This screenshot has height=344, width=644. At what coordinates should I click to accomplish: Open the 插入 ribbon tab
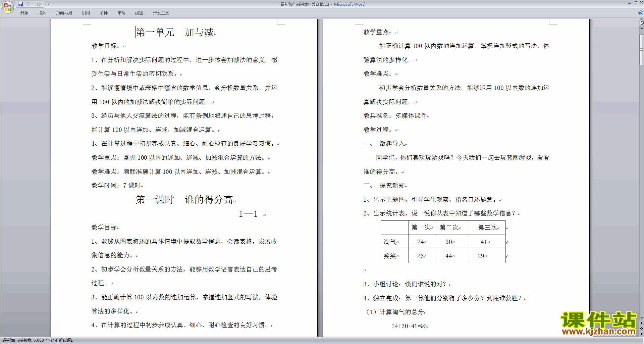click(42, 13)
